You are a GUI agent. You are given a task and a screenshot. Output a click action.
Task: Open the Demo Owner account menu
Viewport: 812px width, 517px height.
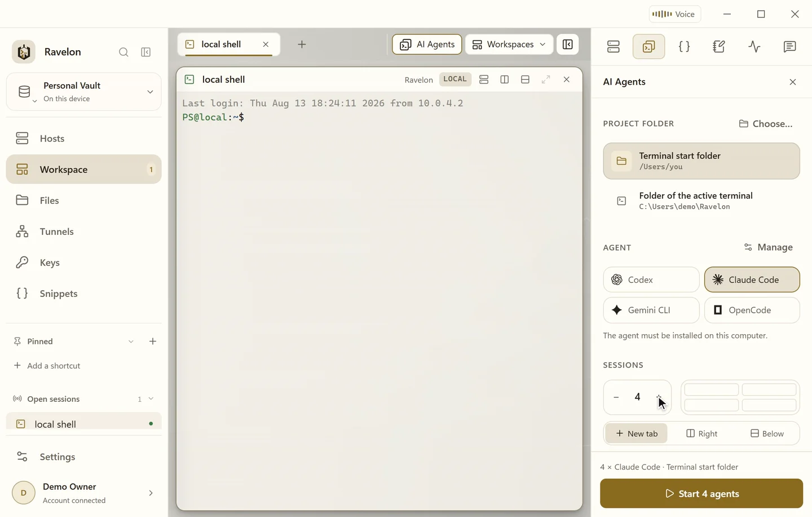(83, 493)
